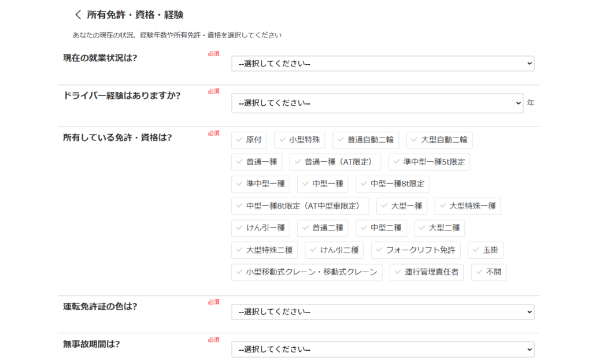Select the 大型一種 license checkbox

[402, 206]
